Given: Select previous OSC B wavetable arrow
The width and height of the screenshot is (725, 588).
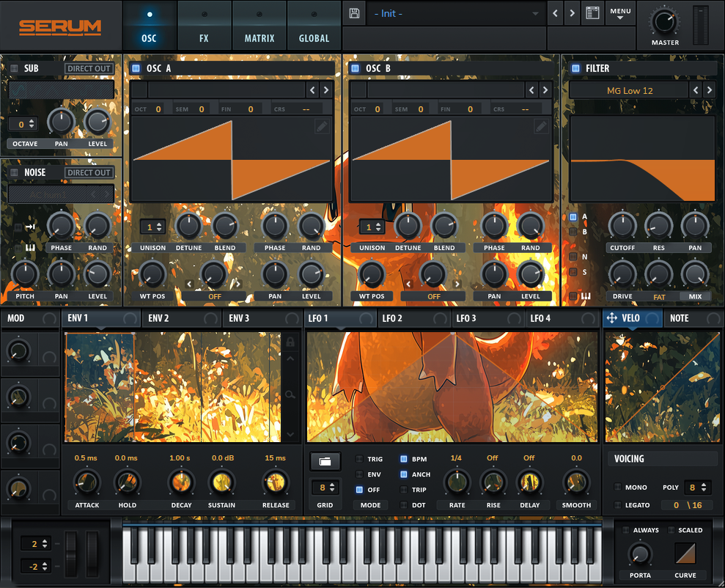Looking at the screenshot, I should coord(531,90).
